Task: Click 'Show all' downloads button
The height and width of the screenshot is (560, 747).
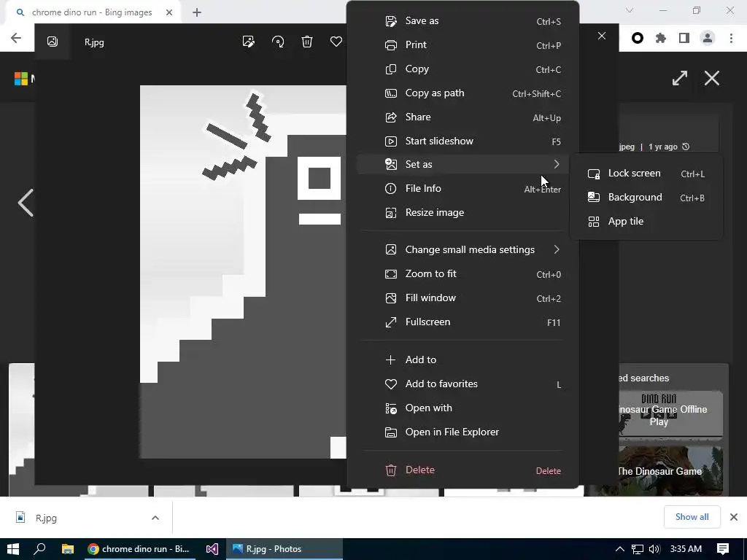Action: [692, 517]
